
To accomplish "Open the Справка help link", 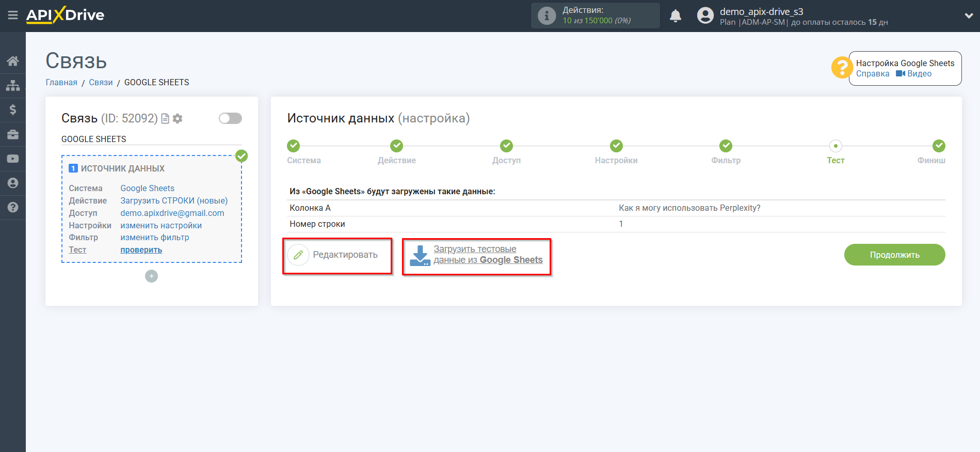I will pyautogui.click(x=873, y=74).
